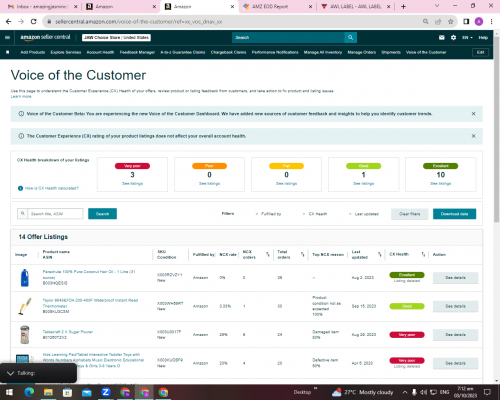Click the Amazon Seller Central logo

(45, 37)
